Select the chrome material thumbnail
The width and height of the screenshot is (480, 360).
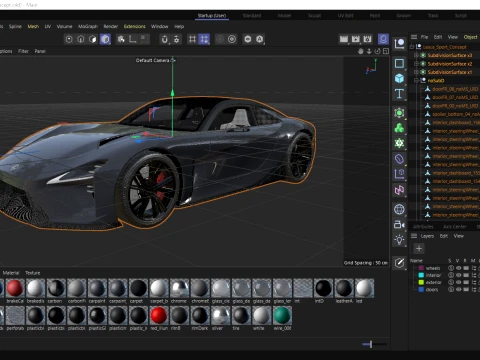coord(179,288)
